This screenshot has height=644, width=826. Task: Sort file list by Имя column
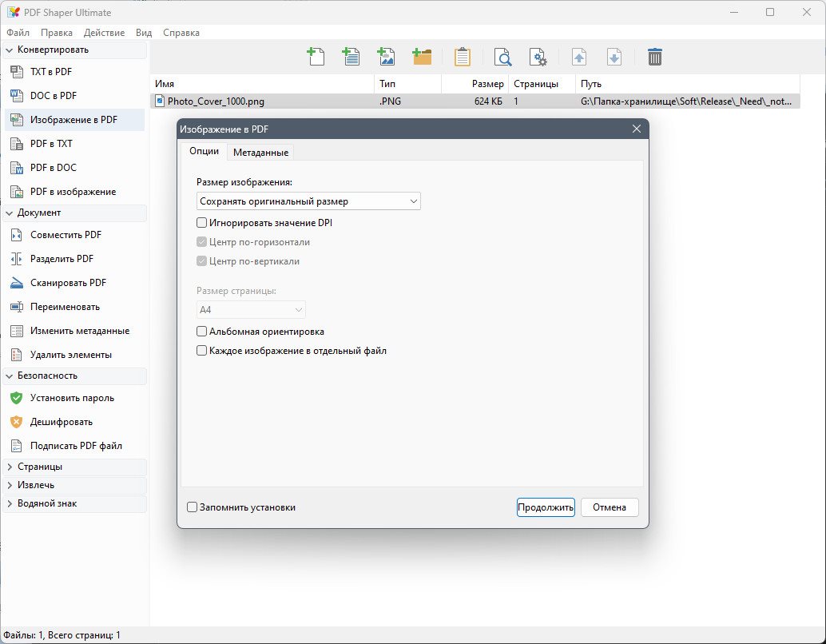(262, 84)
